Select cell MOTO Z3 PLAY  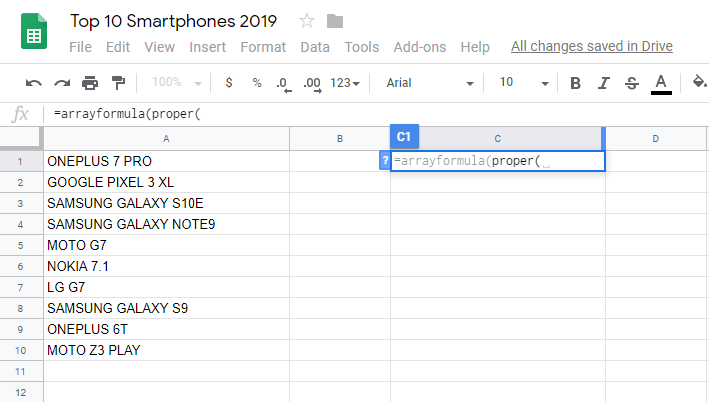[166, 350]
